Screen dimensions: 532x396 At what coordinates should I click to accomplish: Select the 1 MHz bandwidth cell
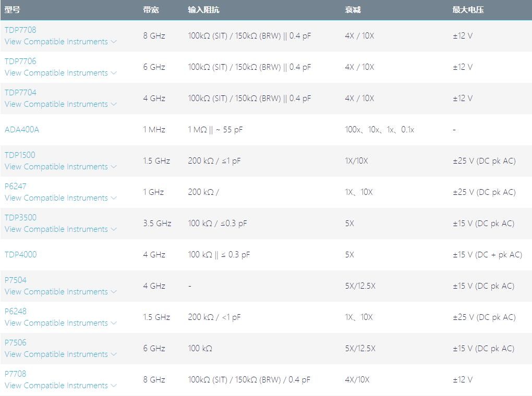pyautogui.click(x=154, y=130)
